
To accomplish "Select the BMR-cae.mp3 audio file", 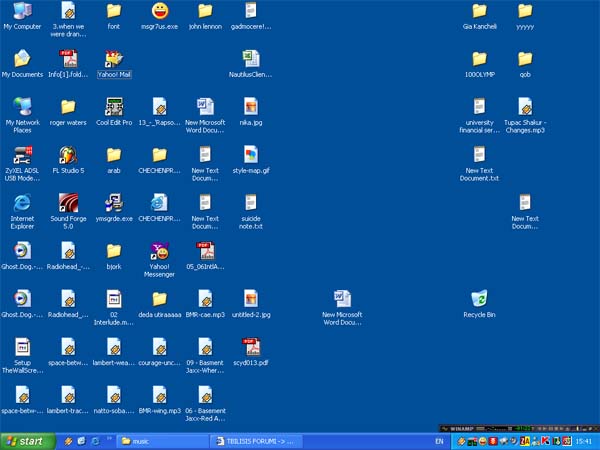I will 205,304.
